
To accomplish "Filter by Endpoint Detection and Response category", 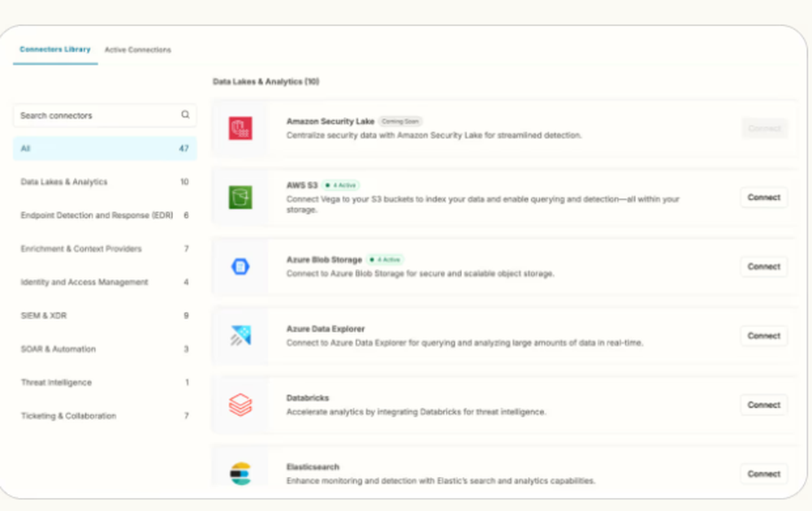I will pos(105,215).
